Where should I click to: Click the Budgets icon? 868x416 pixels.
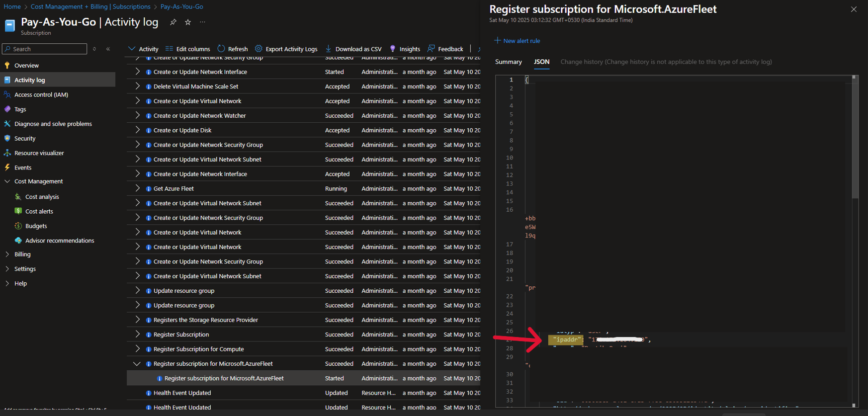(18, 226)
